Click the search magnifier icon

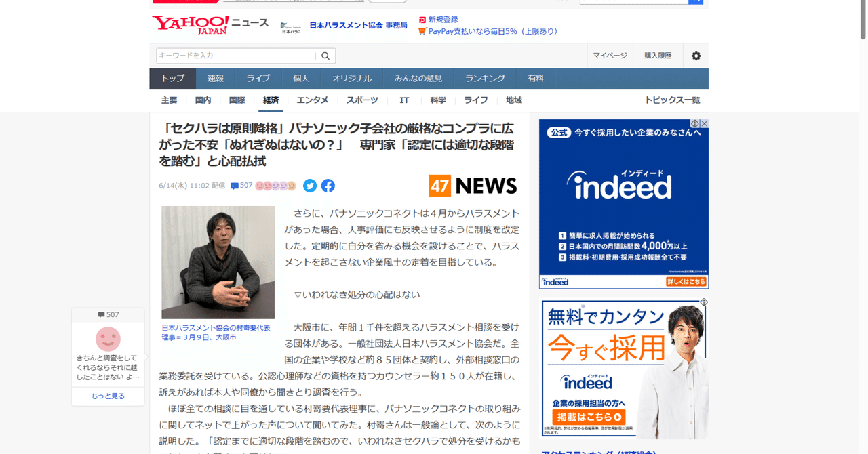325,56
